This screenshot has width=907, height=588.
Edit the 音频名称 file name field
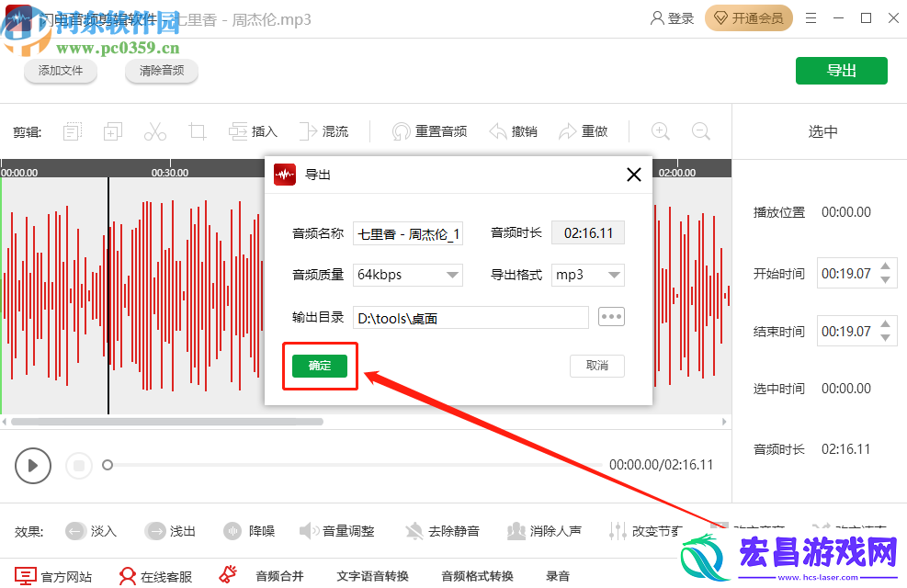[x=408, y=233]
